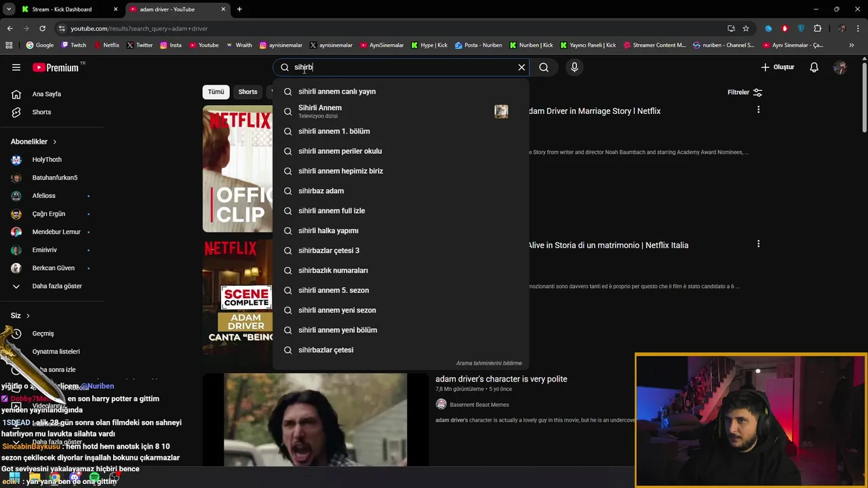This screenshot has height=488, width=868.
Task: Choose suggestion sihirbazlar çetesi
Action: tap(401, 350)
